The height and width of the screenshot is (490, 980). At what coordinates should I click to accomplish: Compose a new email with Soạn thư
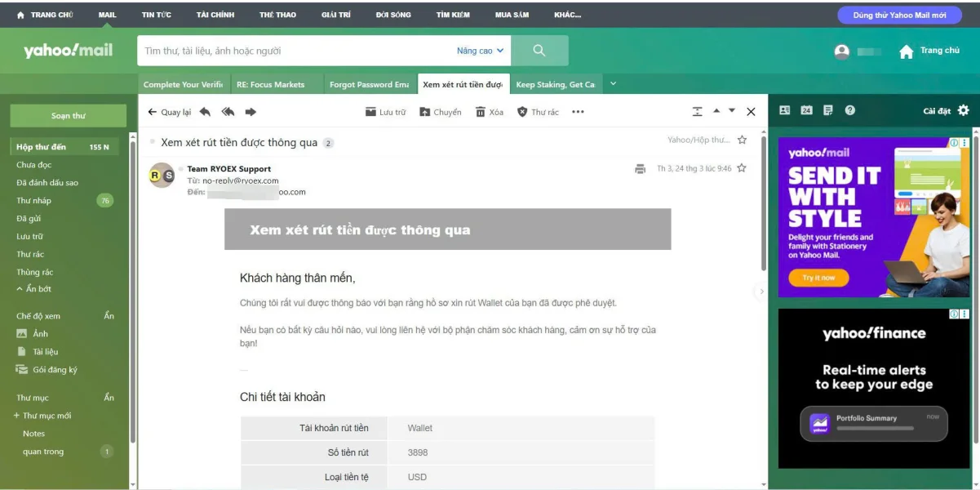click(x=68, y=116)
